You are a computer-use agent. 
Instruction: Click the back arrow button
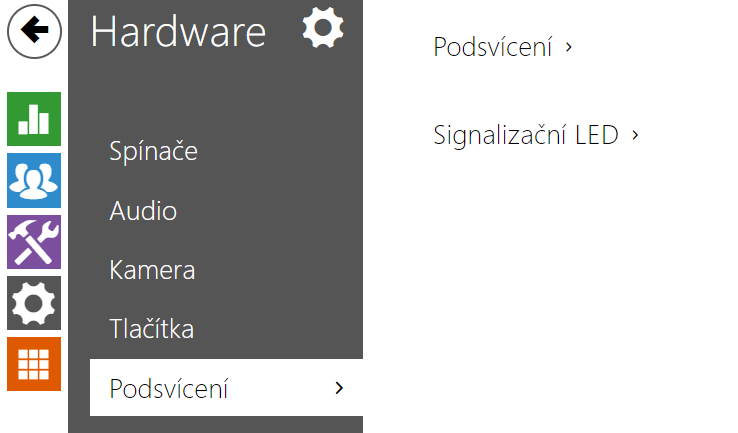pyautogui.click(x=34, y=31)
